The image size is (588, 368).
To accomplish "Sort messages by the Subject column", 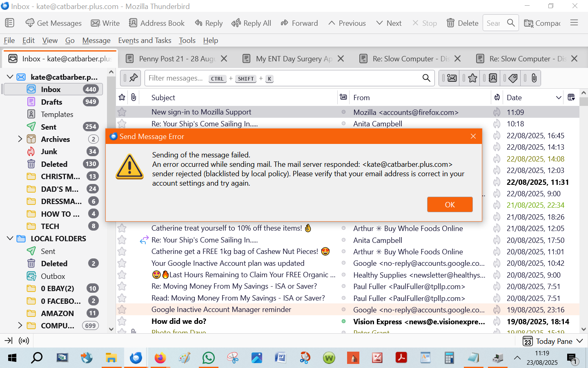I will (163, 97).
